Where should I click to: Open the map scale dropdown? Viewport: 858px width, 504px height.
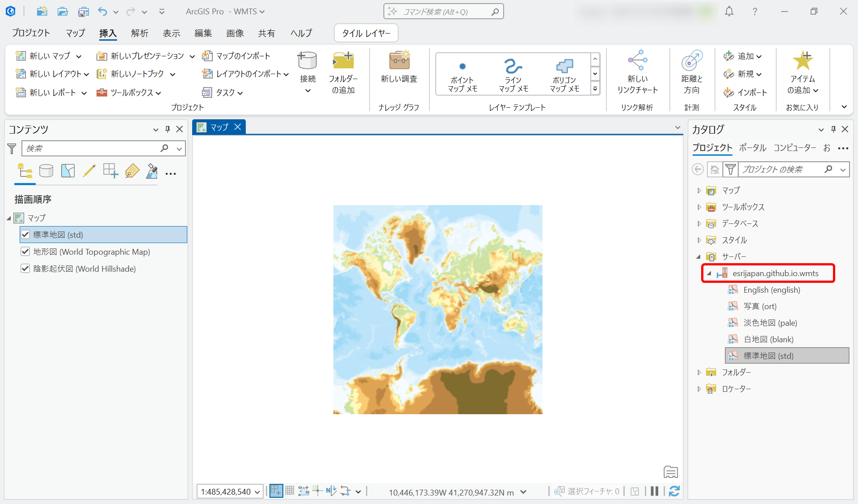257,492
